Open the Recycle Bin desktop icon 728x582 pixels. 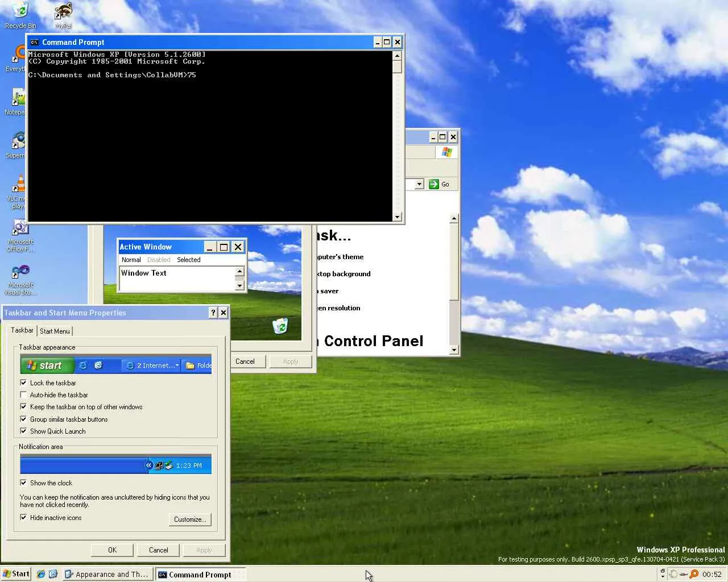coord(20,15)
